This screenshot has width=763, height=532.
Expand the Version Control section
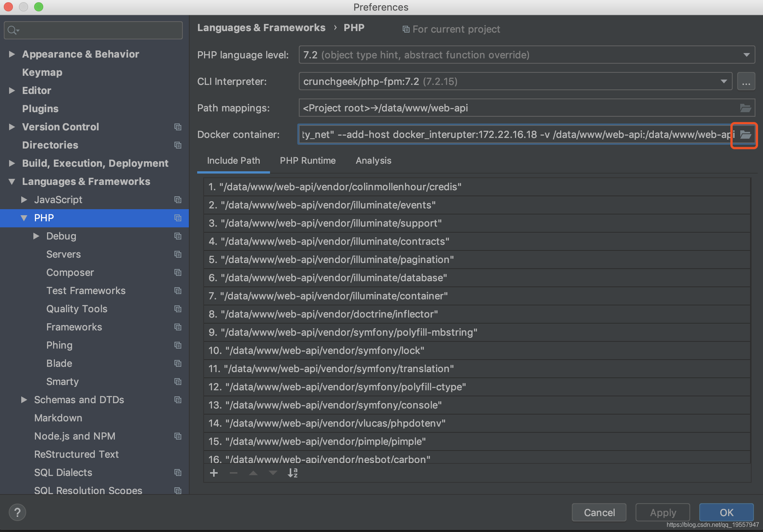[x=12, y=127]
